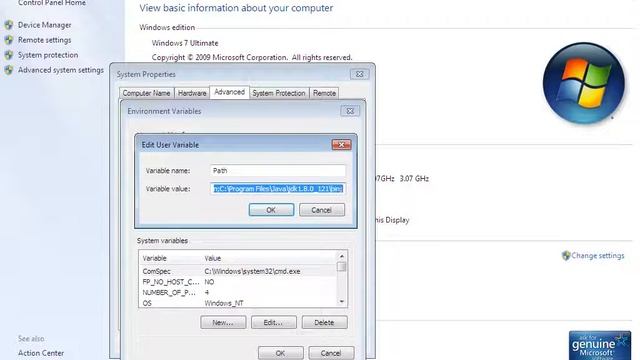The height and width of the screenshot is (360, 640).
Task: Click the Advanced system settings shield icon
Action: pyautogui.click(x=9, y=70)
